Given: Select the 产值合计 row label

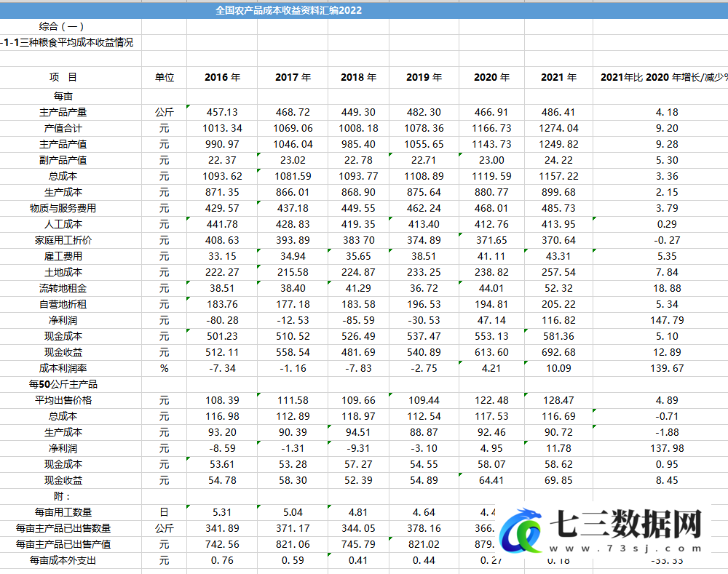Looking at the screenshot, I should pyautogui.click(x=63, y=128).
